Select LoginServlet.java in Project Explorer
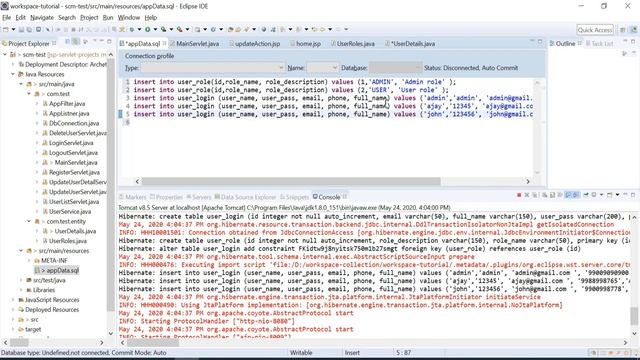The height and width of the screenshot is (360, 640). click(x=71, y=143)
